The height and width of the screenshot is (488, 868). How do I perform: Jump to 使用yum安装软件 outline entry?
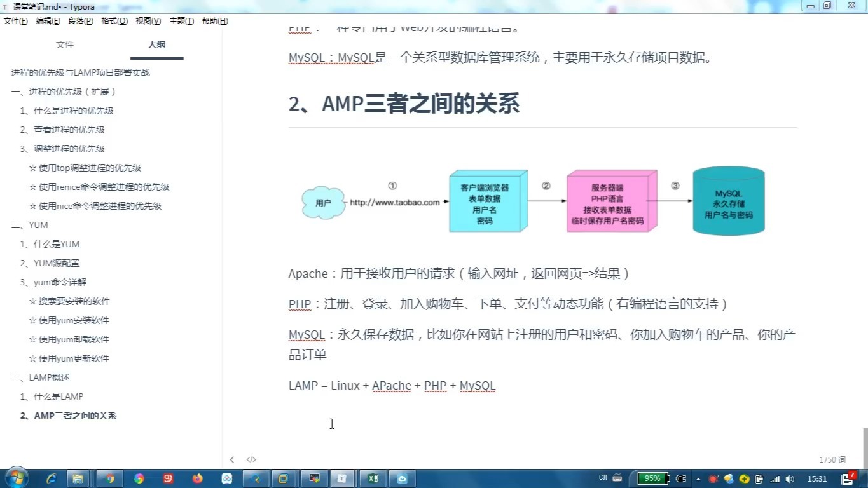(69, 320)
